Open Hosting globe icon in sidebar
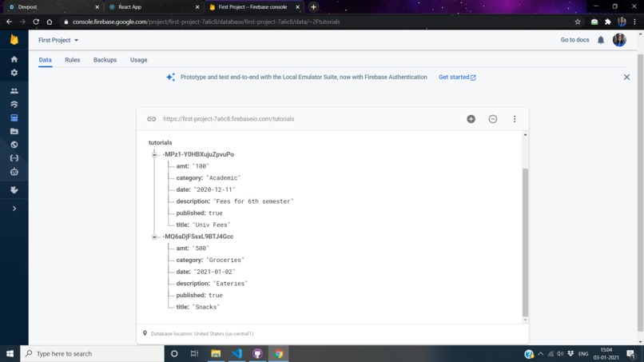 (x=14, y=145)
